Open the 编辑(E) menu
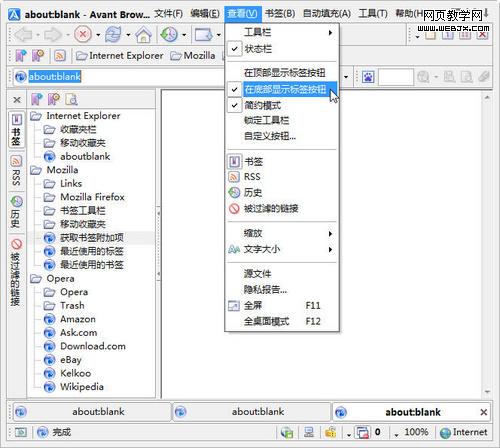 point(205,14)
